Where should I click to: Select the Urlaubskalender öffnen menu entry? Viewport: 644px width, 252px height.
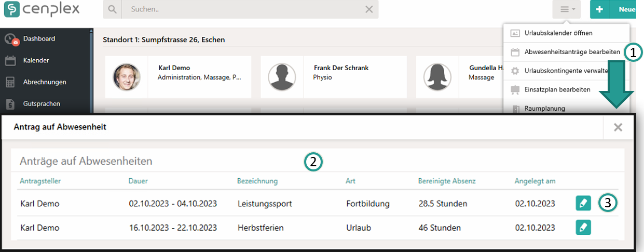[x=566, y=33]
